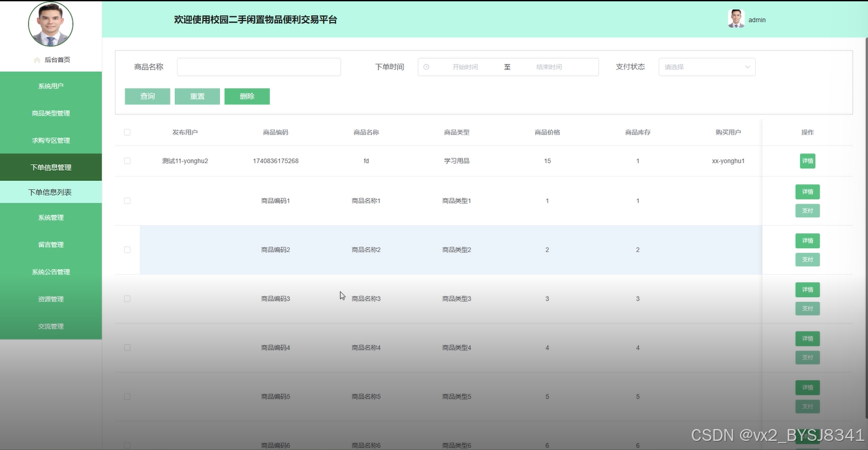868x450 pixels.
Task: Click the 查询 button
Action: coord(147,96)
